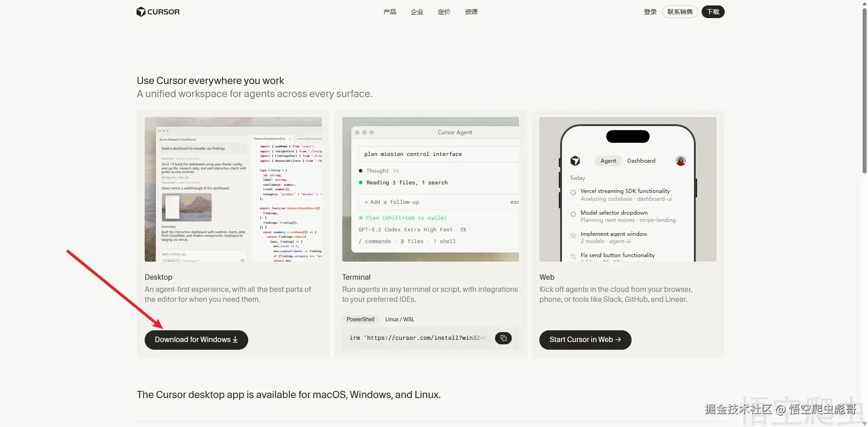Open the 产品 navigation menu
Image resolution: width=868 pixels, height=427 pixels.
pyautogui.click(x=390, y=12)
